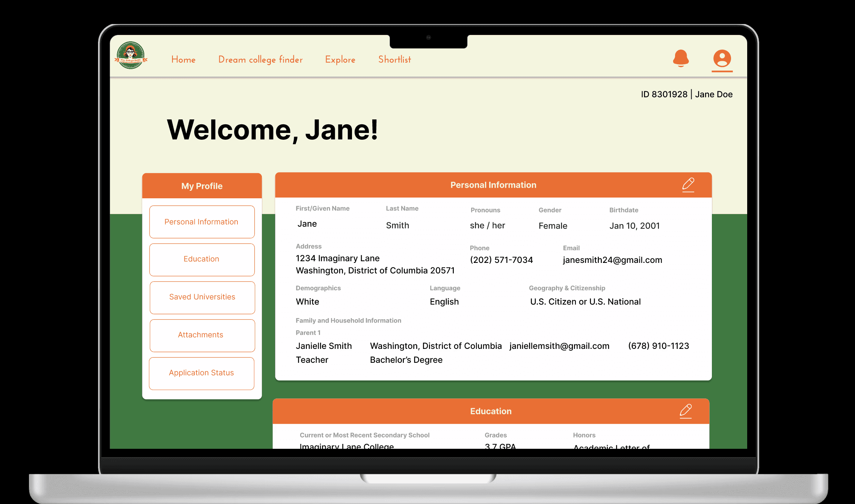This screenshot has height=504, width=855.
Task: Click the Mrs. College Guide logo
Action: [130, 56]
